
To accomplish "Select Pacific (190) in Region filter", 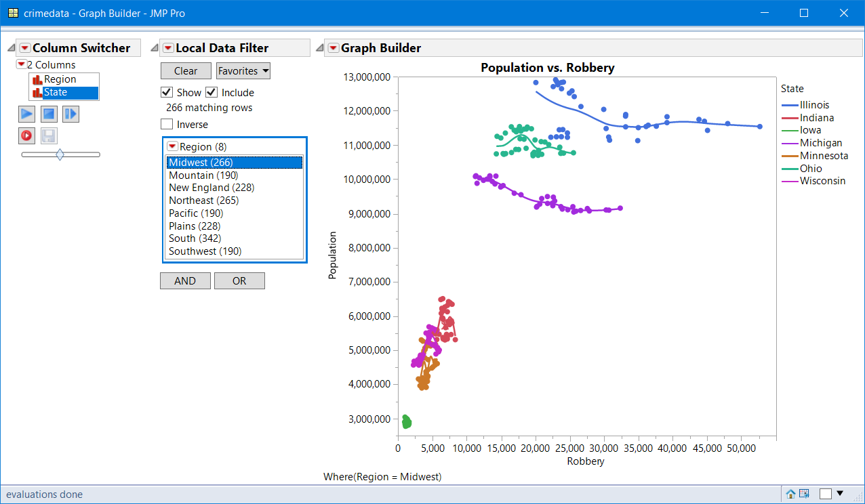I will pos(235,213).
